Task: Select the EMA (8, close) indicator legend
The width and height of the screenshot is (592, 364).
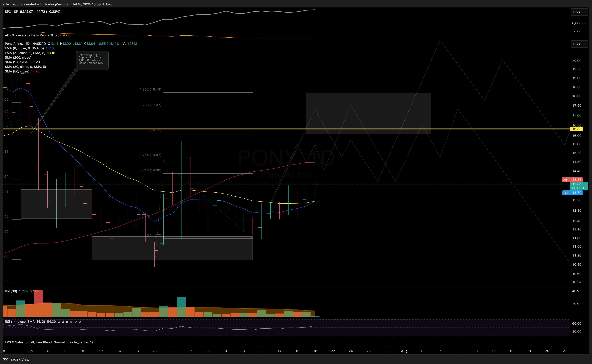Action: (24, 48)
